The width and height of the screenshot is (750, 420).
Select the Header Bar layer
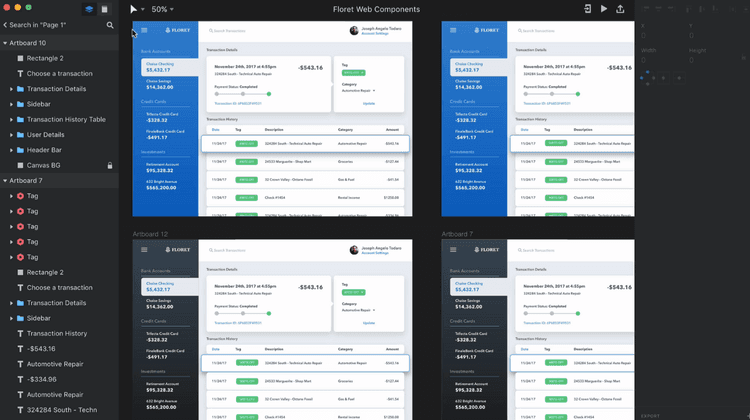point(45,150)
